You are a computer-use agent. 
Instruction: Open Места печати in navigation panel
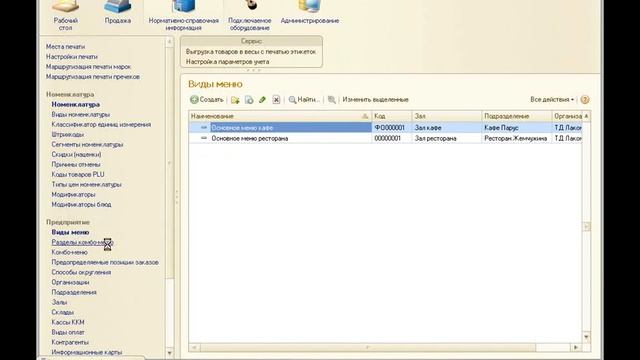click(x=65, y=47)
